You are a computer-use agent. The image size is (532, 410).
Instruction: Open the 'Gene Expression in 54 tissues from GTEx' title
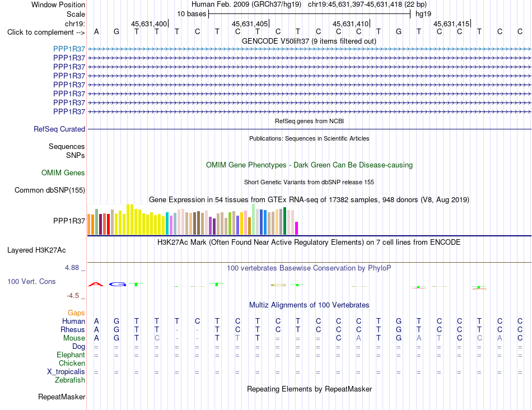coord(309,199)
